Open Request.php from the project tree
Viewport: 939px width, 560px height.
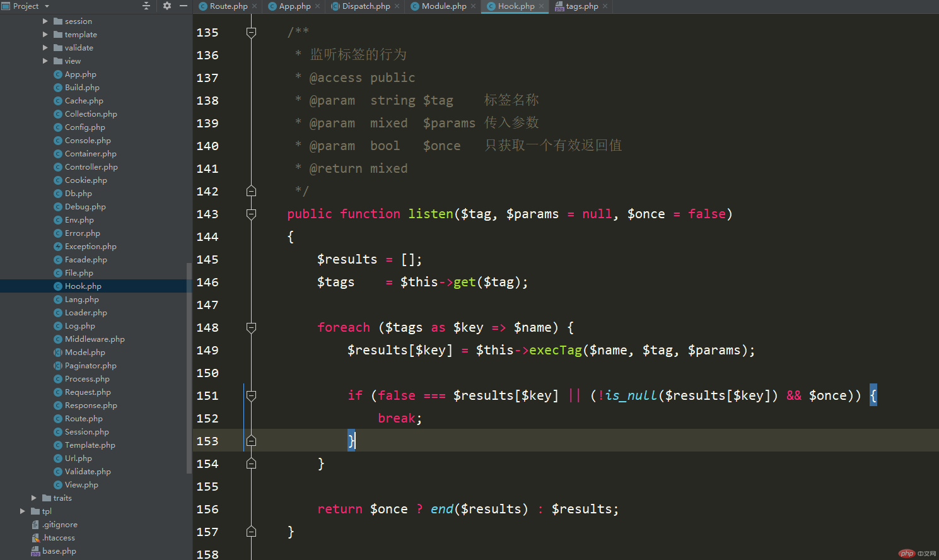[88, 392]
